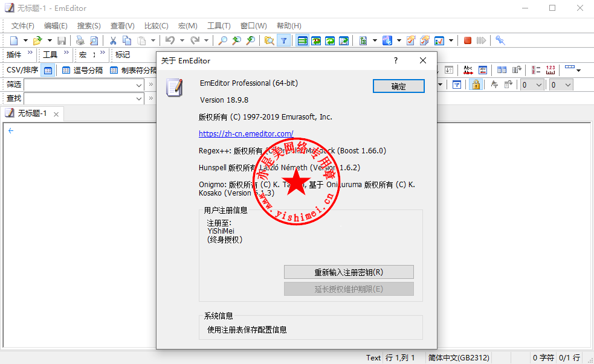Viewport: 594px width, 364px height.
Task: Open the 帮助(H) menu
Action: 289,26
